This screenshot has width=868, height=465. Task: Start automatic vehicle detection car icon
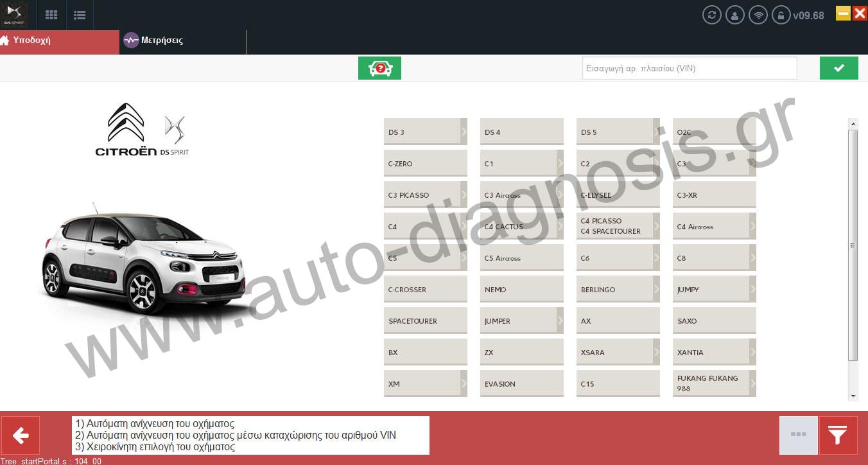coord(379,68)
